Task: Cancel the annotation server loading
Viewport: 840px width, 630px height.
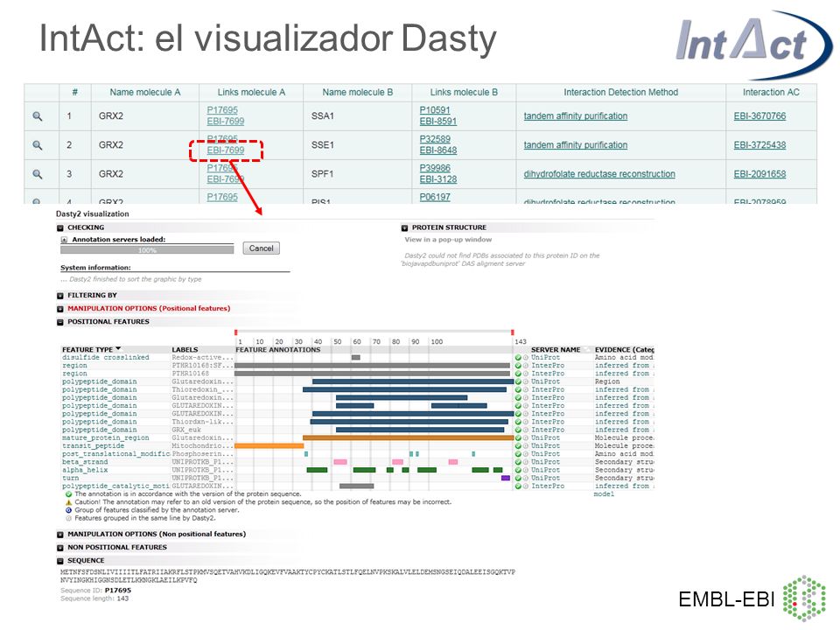Action: (261, 248)
